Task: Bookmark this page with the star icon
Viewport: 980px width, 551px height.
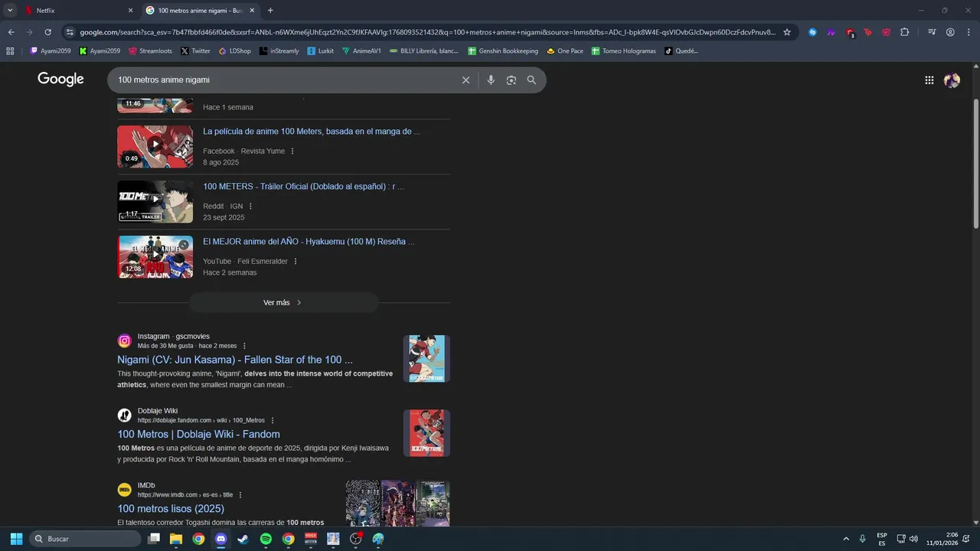Action: click(786, 32)
